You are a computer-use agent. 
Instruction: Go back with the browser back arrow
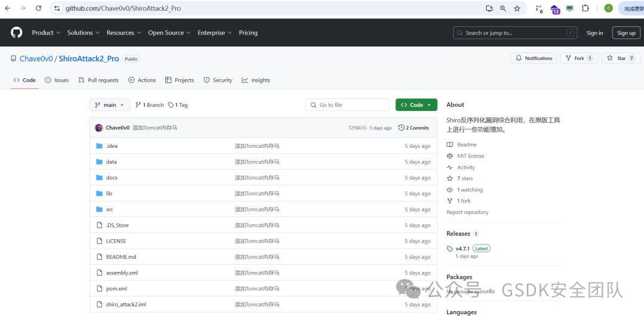pos(7,8)
